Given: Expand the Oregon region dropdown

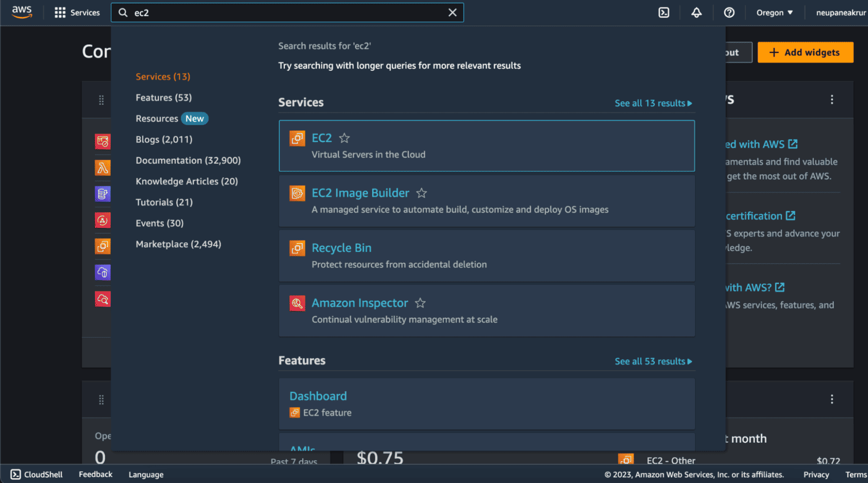Looking at the screenshot, I should coord(775,12).
